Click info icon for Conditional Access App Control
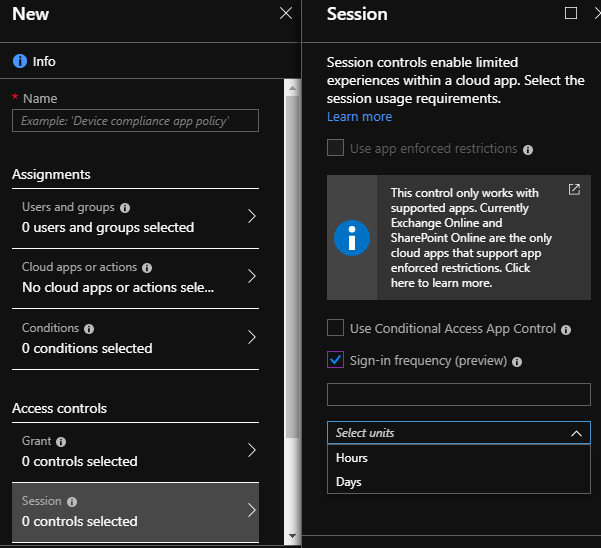The height and width of the screenshot is (548, 601). (x=566, y=329)
